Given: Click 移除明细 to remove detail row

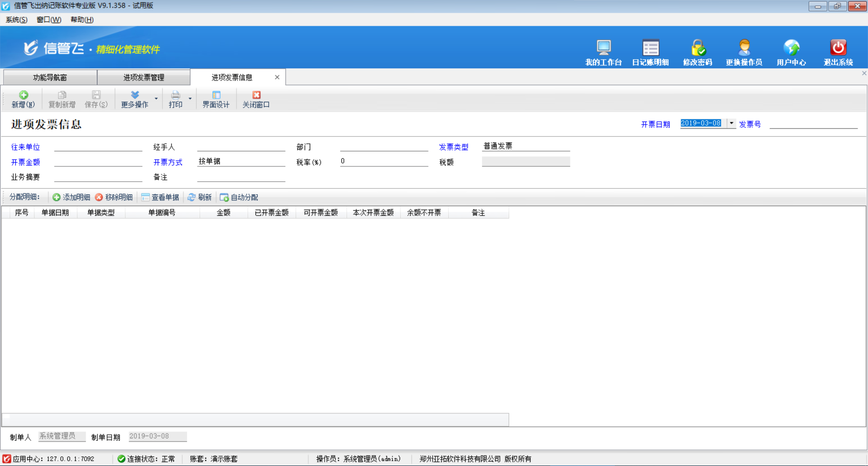Looking at the screenshot, I should [114, 197].
